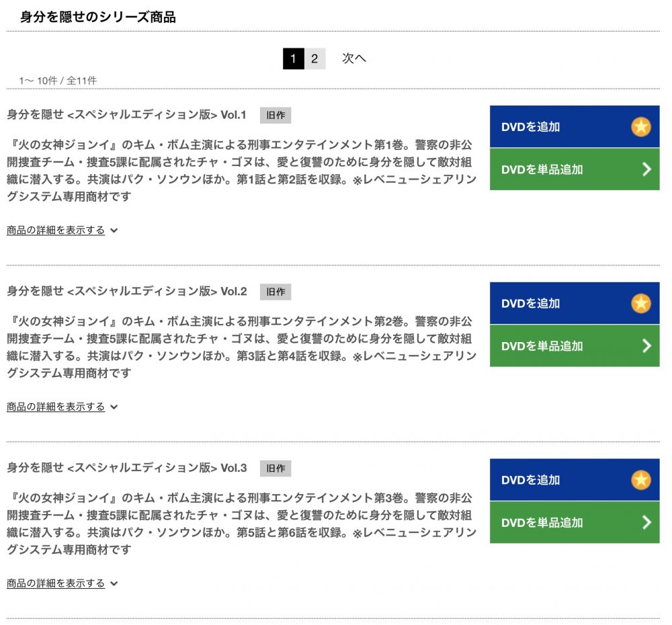Click the arrow icon on Vol.1 DVDを単品追加
Image resolution: width=672 pixels, height=625 pixels.
pos(646,169)
